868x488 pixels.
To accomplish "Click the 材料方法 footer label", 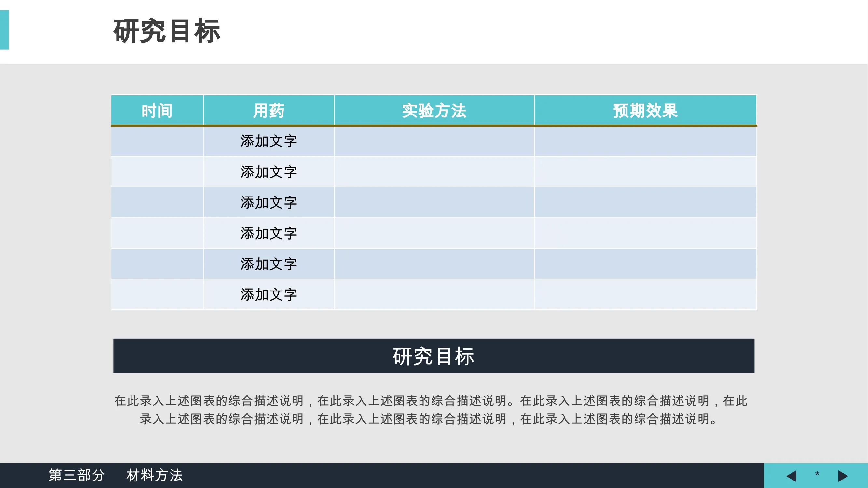I will (154, 475).
